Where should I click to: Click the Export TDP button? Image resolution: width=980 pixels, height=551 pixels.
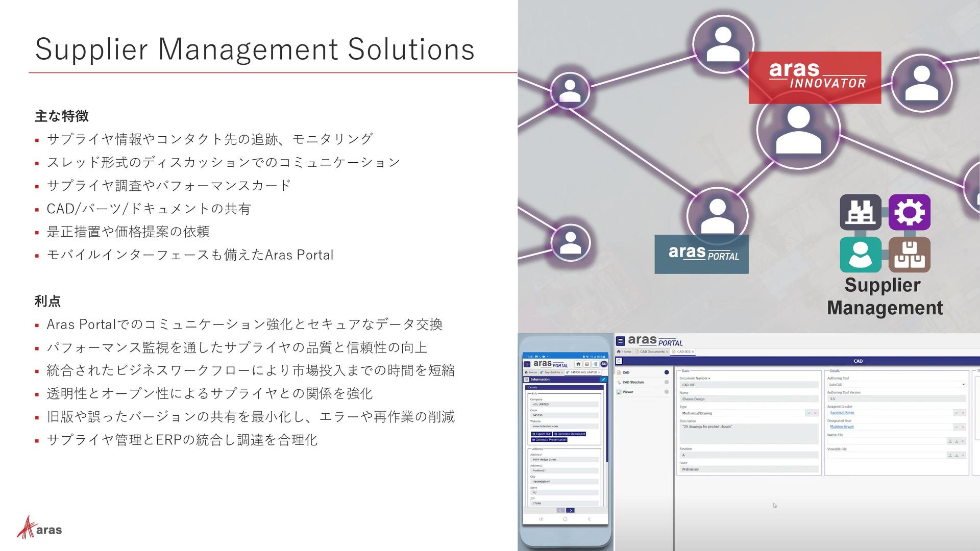pos(542,434)
